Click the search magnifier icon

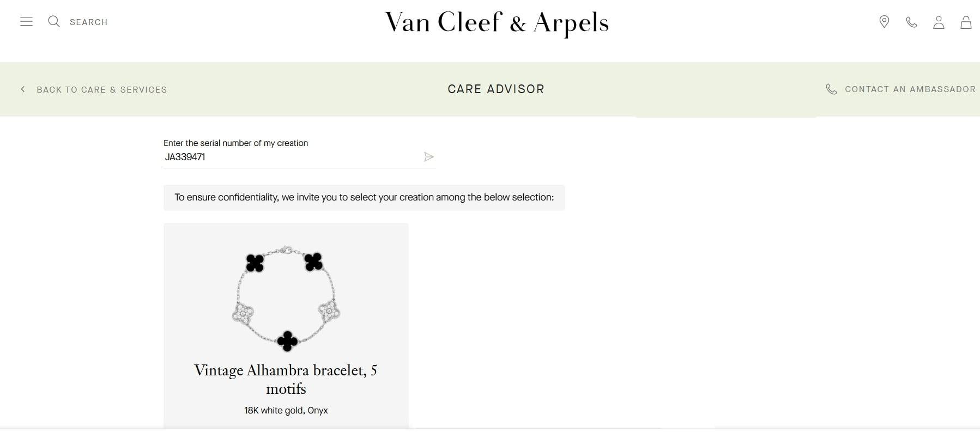(53, 21)
